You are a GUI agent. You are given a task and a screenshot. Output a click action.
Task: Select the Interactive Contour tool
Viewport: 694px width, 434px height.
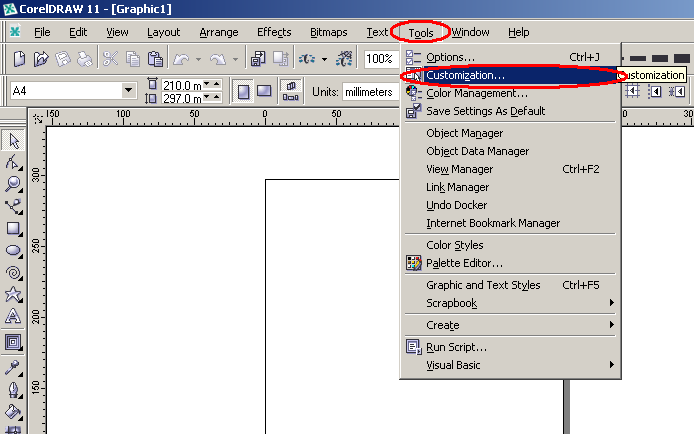pyautogui.click(x=13, y=342)
